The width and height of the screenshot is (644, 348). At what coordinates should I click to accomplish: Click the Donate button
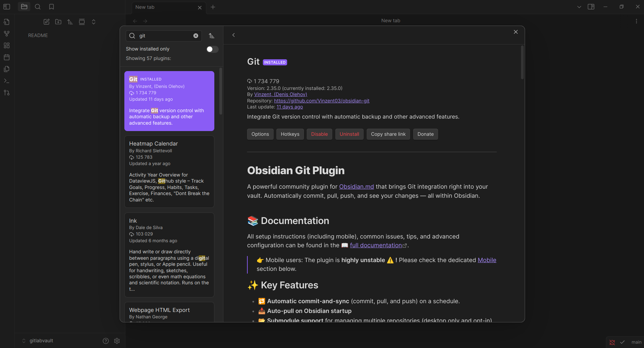point(426,134)
